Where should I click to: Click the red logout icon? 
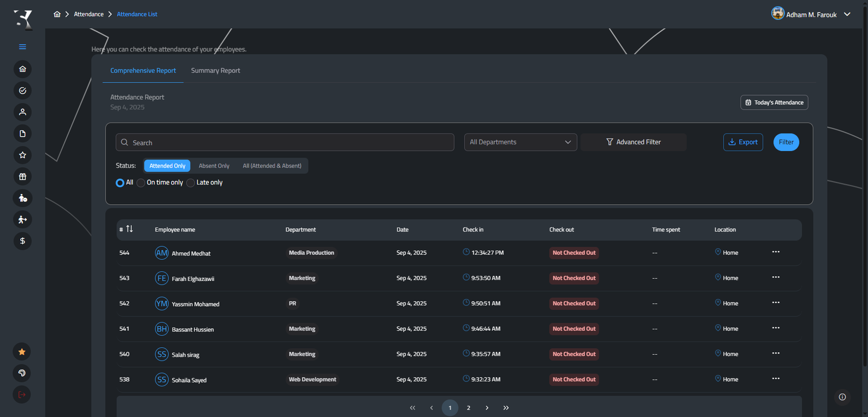22,395
